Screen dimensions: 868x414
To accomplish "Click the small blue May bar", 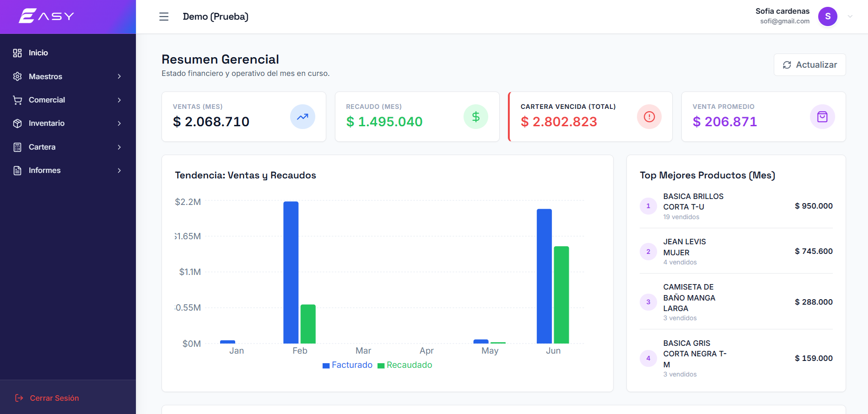I will point(481,341).
